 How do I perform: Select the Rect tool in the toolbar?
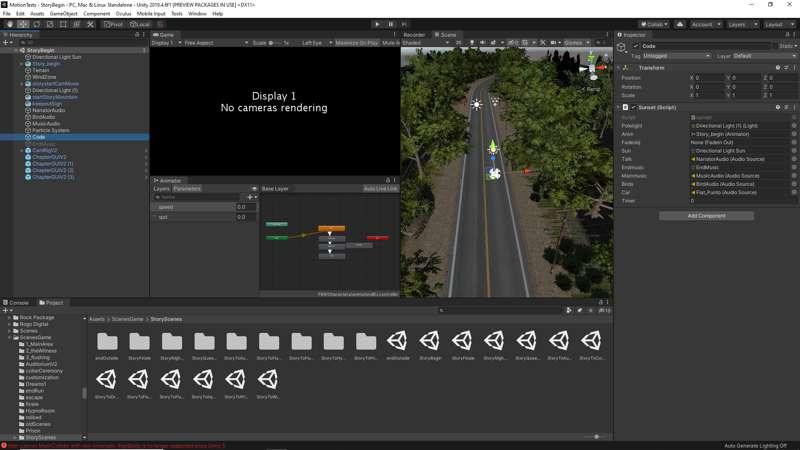63,24
